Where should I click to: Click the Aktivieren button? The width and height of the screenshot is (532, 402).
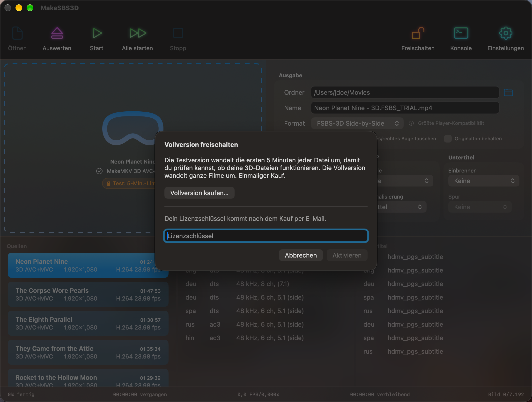pyautogui.click(x=347, y=255)
